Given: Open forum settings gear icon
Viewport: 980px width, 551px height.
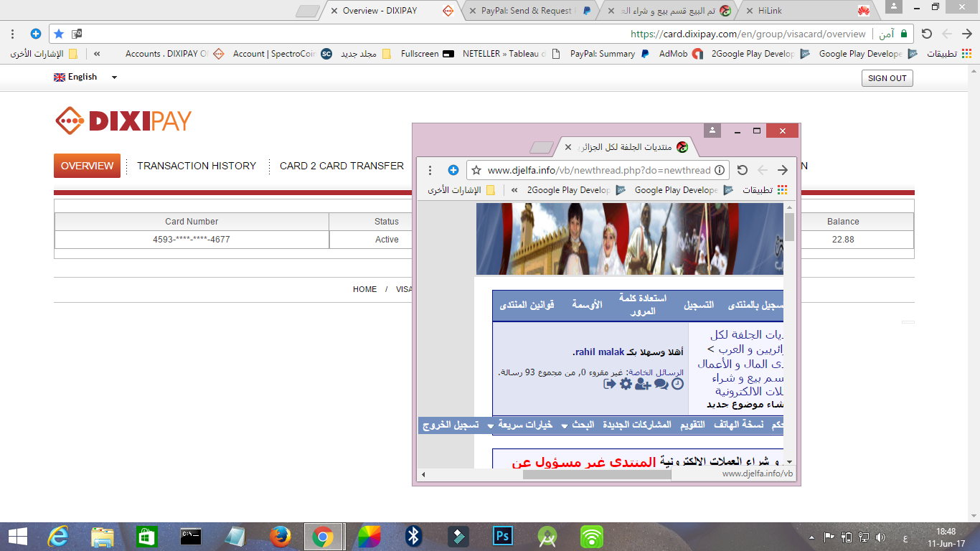Looking at the screenshot, I should click(x=626, y=384).
